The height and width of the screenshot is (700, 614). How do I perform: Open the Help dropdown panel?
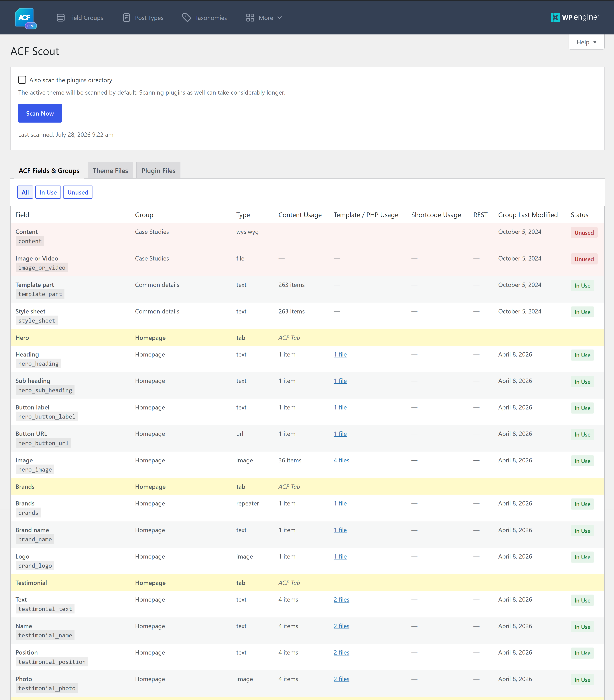pos(586,42)
